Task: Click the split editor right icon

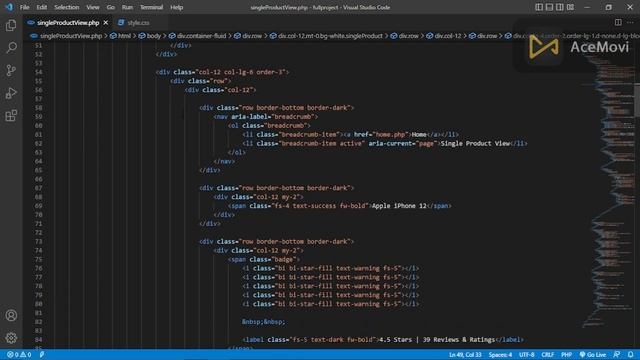Action: click(x=618, y=22)
